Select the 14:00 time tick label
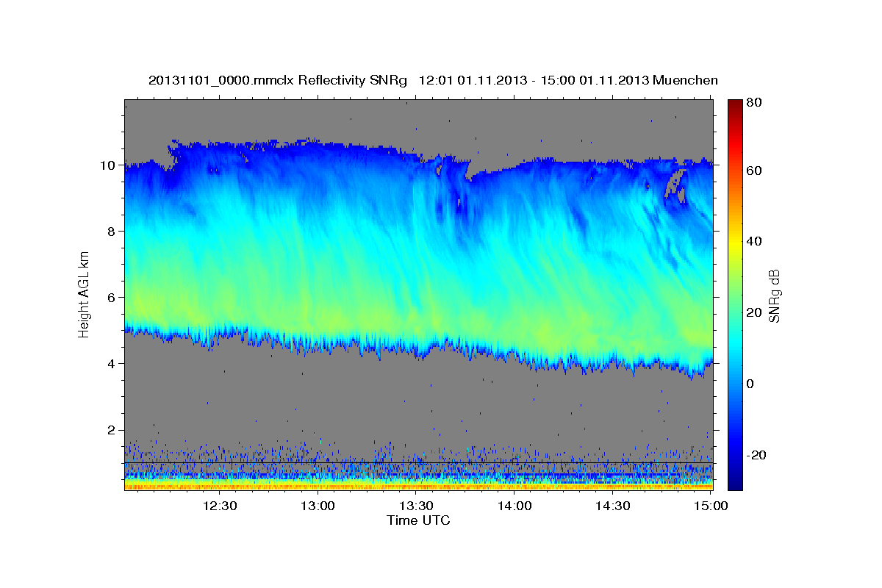This screenshot has height=588, width=882. [x=514, y=506]
